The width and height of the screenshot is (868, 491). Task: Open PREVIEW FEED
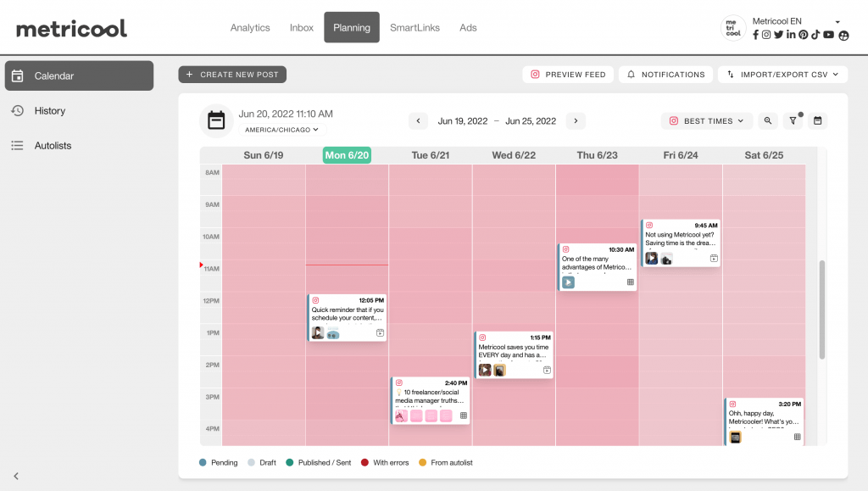coord(568,74)
